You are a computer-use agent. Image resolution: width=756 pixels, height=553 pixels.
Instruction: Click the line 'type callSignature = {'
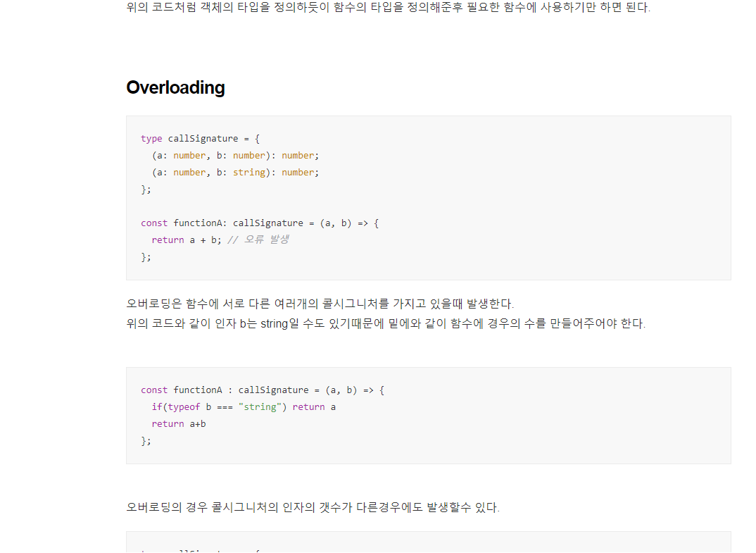point(200,139)
